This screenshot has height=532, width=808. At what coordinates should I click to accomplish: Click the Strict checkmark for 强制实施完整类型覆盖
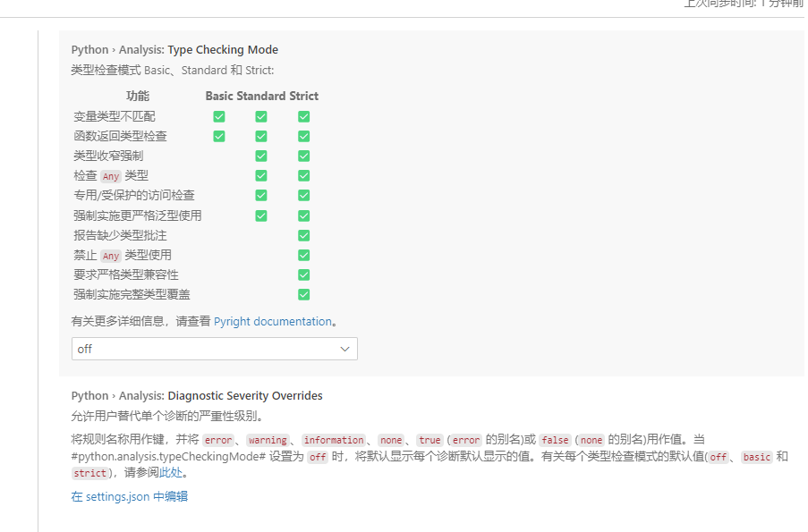point(303,294)
